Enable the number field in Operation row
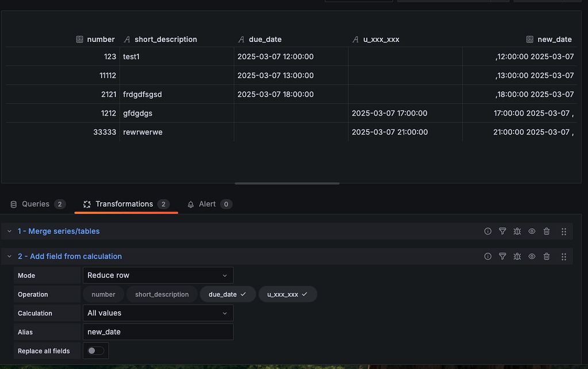Screen dimensions: 588x369 click(x=103, y=294)
